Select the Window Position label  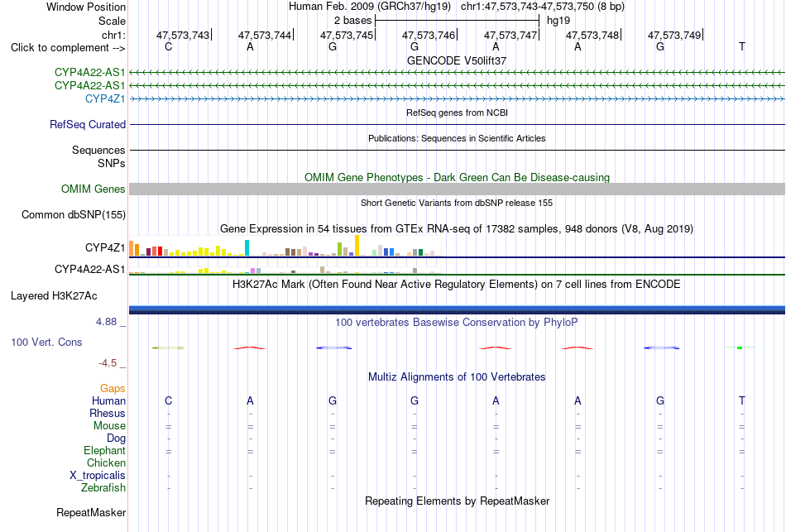[x=86, y=7]
